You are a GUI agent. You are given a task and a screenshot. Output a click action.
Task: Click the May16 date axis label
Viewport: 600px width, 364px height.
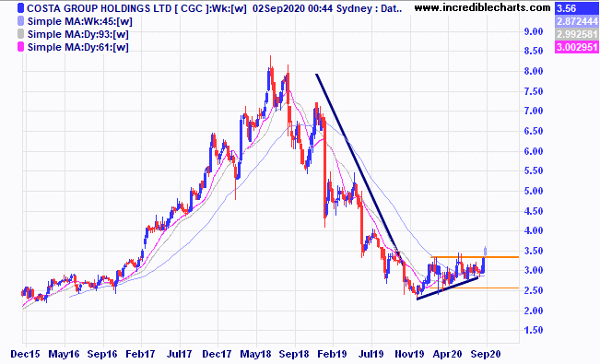click(64, 354)
